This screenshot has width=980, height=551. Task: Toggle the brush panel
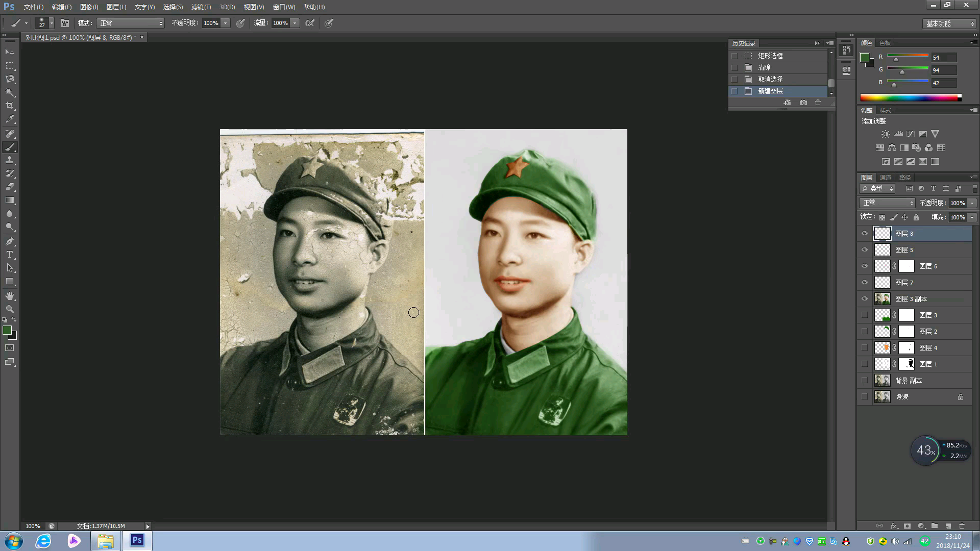[65, 23]
